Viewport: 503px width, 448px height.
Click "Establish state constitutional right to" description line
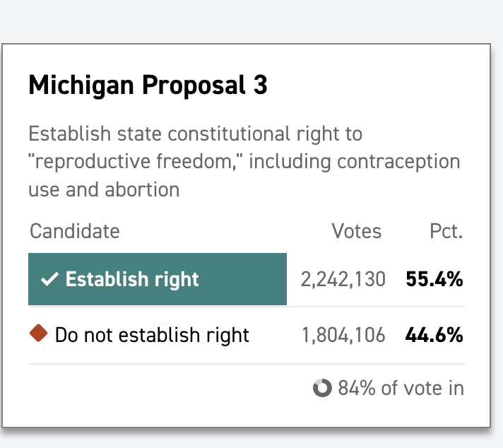point(195,134)
